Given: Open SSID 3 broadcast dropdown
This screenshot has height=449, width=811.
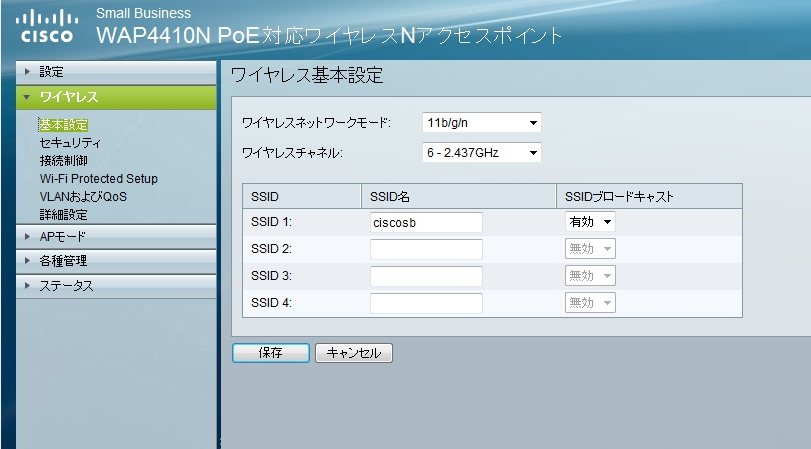Looking at the screenshot, I should (x=590, y=276).
